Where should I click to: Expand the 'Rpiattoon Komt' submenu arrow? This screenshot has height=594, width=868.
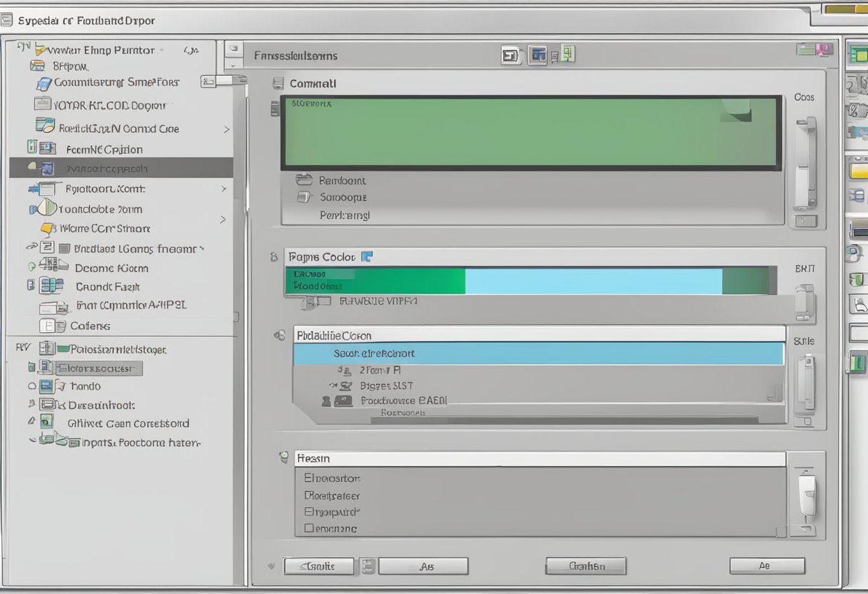(x=223, y=189)
